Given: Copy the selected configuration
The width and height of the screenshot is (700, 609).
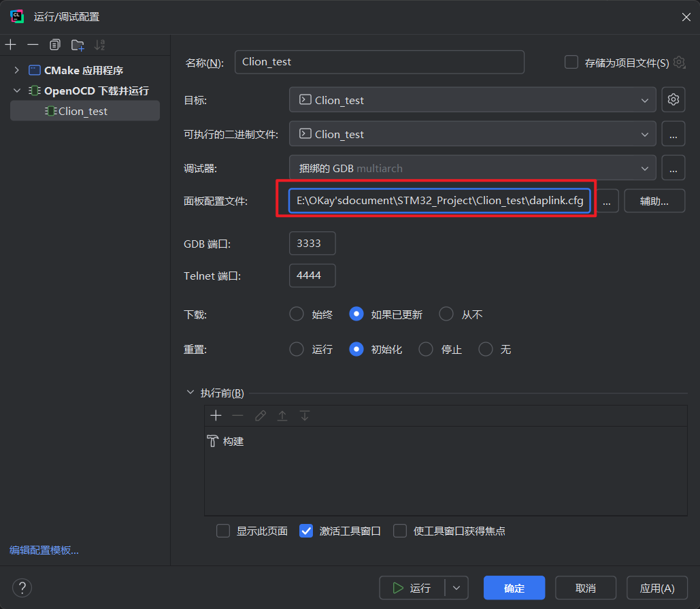Looking at the screenshot, I should pyautogui.click(x=55, y=45).
